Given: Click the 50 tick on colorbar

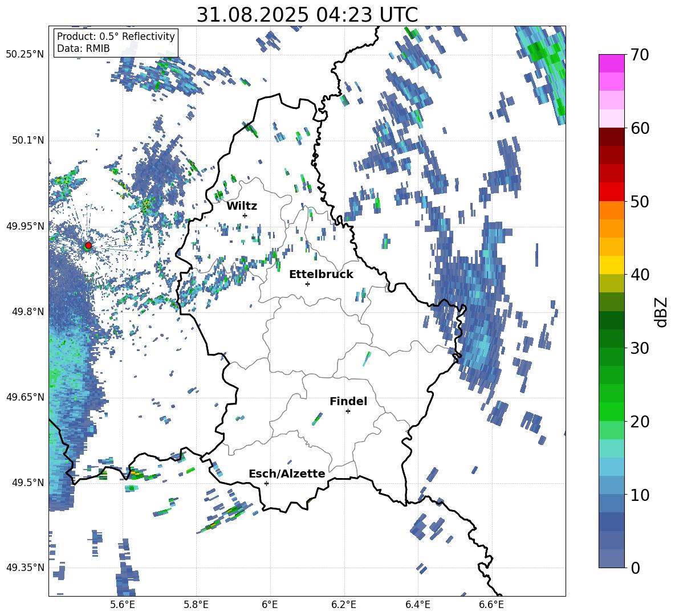Looking at the screenshot, I should click(x=640, y=201).
